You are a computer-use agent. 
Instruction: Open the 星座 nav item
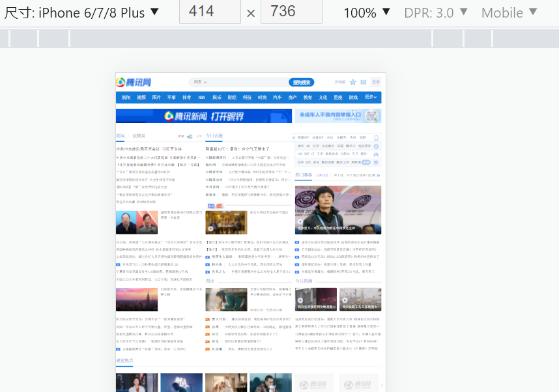coord(338,97)
